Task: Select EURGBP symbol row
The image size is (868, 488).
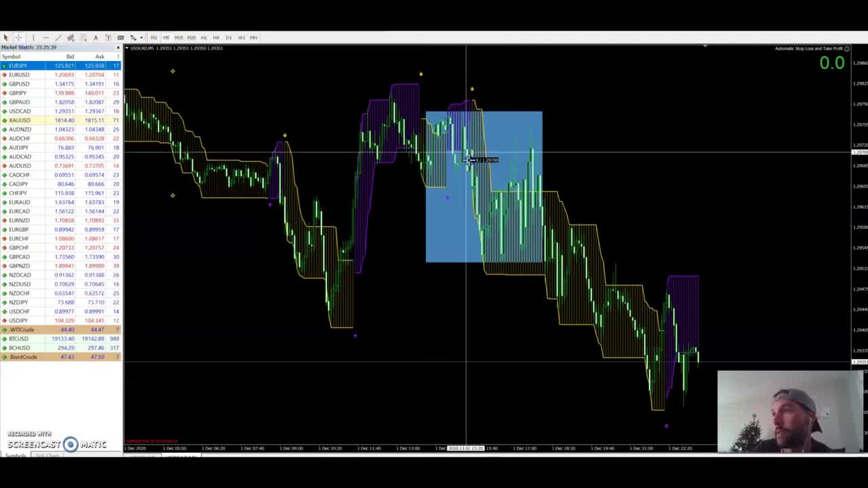Action: click(61, 229)
